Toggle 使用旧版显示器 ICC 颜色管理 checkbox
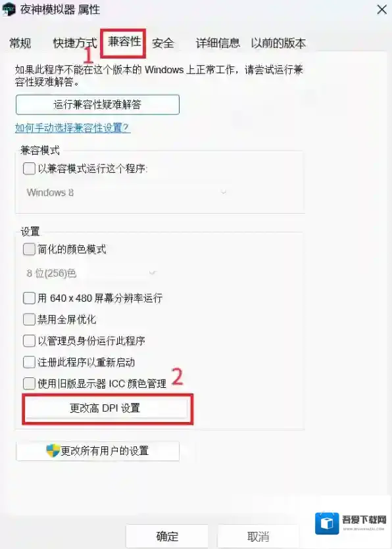Screen dimensions: 392x549 tap(29, 383)
